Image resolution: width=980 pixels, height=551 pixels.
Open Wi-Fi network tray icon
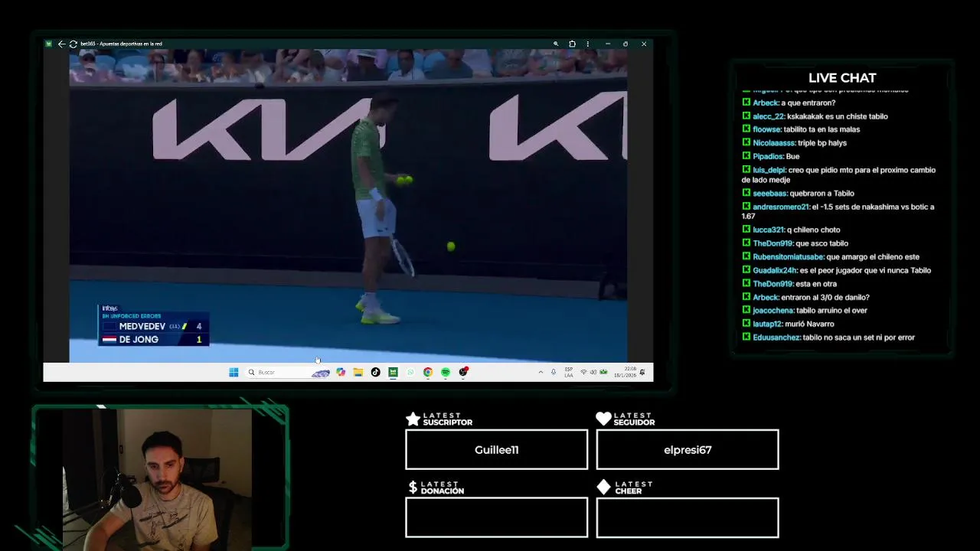583,372
